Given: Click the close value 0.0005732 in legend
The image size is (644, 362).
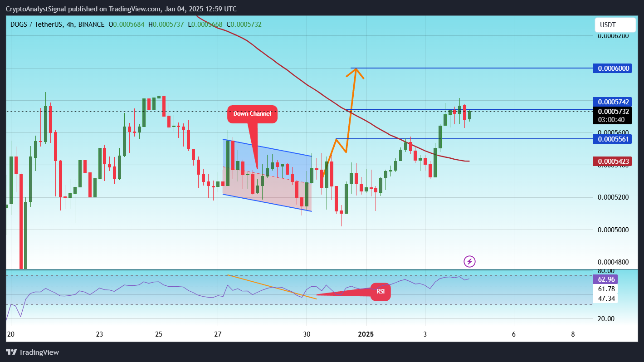Looking at the screenshot, I should [246, 24].
